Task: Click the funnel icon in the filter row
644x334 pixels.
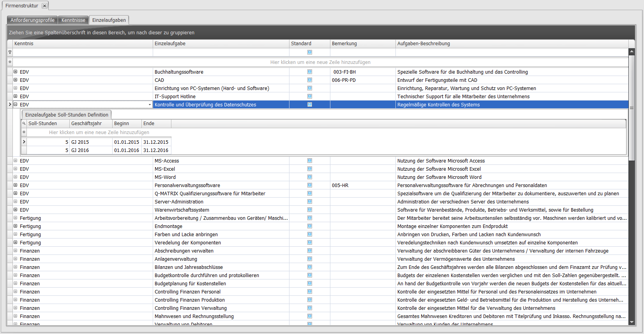Action: click(x=10, y=52)
